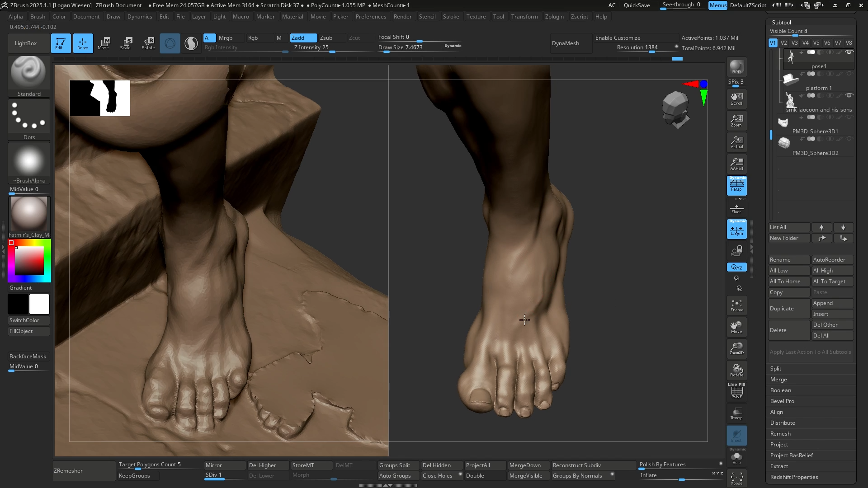Disable the Ghost transparency toggle
The height and width of the screenshot is (488, 868).
pyautogui.click(x=736, y=436)
